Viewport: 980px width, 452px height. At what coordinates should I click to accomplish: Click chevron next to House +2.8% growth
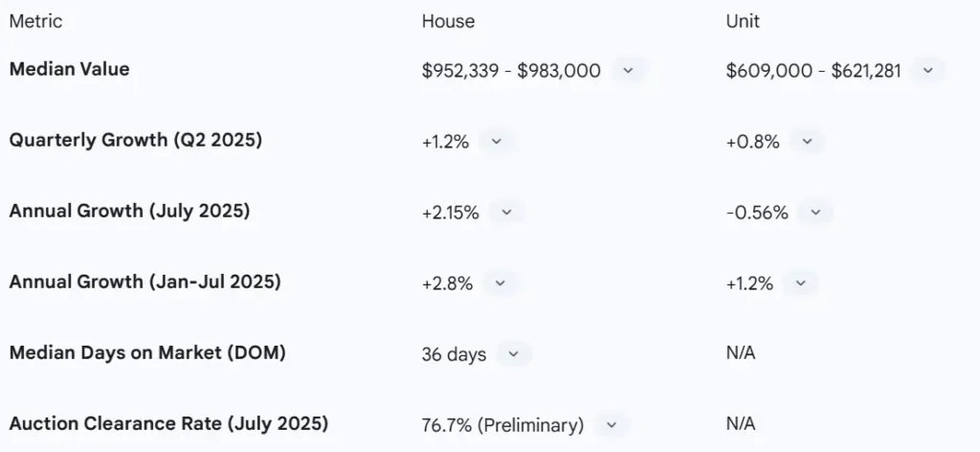(500, 283)
